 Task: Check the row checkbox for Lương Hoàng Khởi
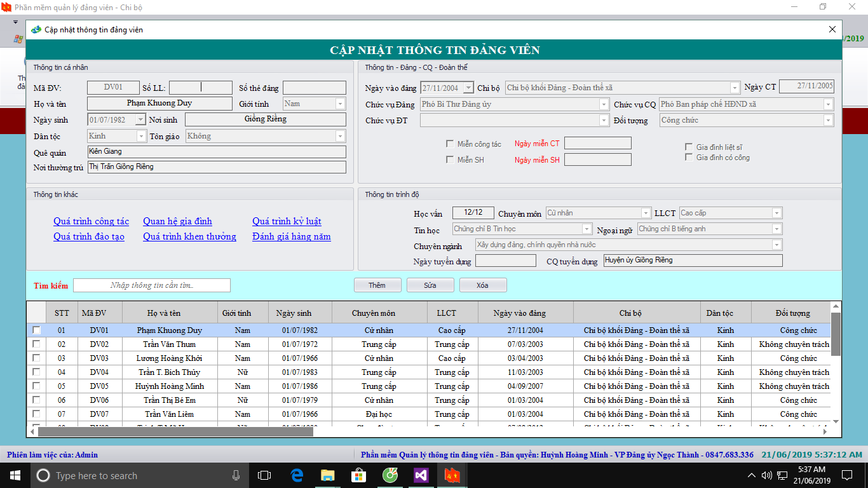tap(36, 358)
